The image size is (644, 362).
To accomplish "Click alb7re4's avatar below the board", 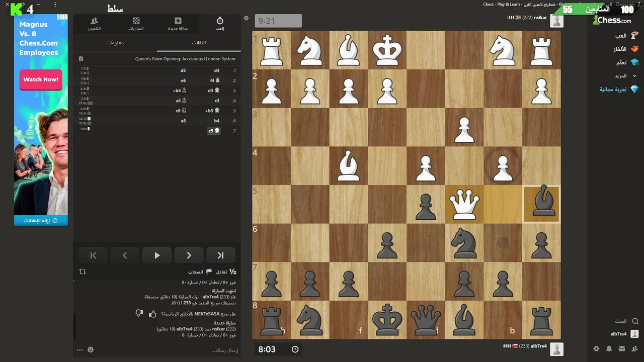I will click(556, 349).
